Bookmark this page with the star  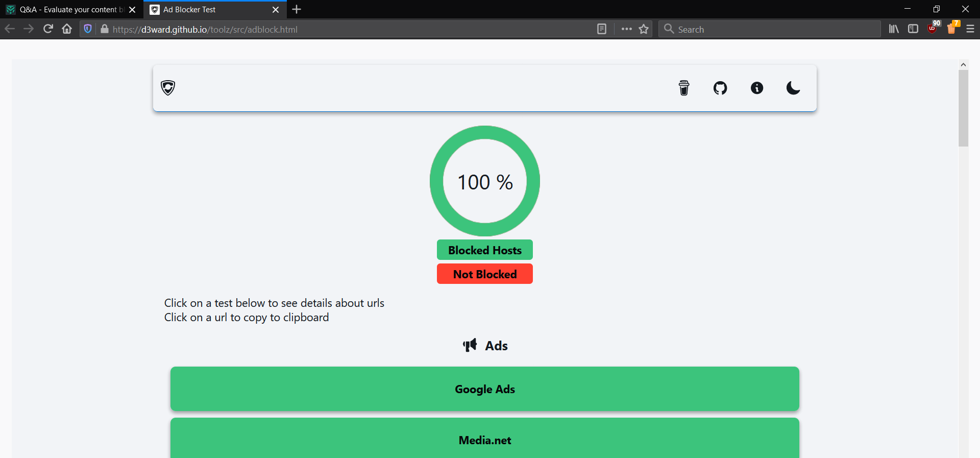click(x=644, y=29)
